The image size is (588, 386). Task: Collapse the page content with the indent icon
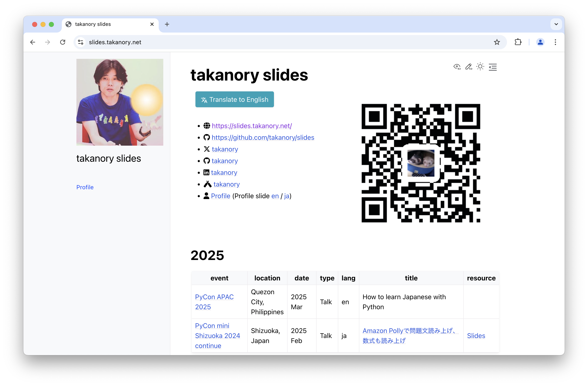point(492,67)
